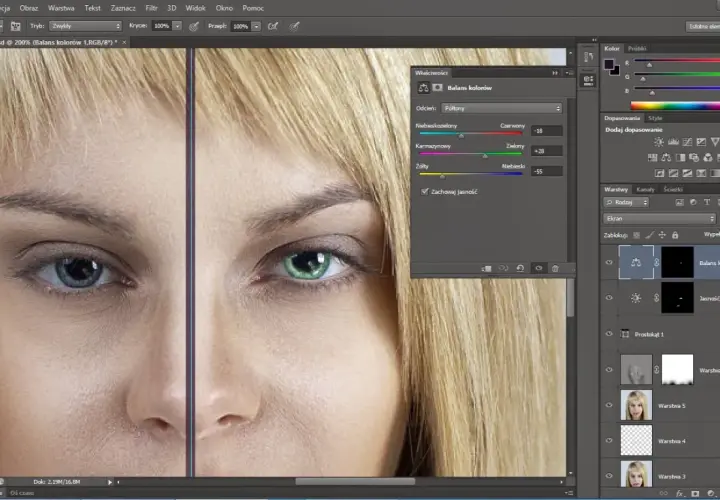Open the Obraz menu
The image size is (720, 500).
[x=28, y=8]
